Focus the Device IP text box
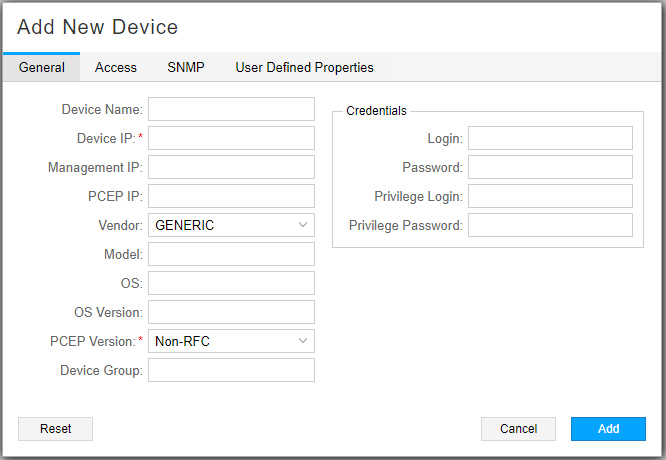666x460 pixels. pyautogui.click(x=231, y=138)
